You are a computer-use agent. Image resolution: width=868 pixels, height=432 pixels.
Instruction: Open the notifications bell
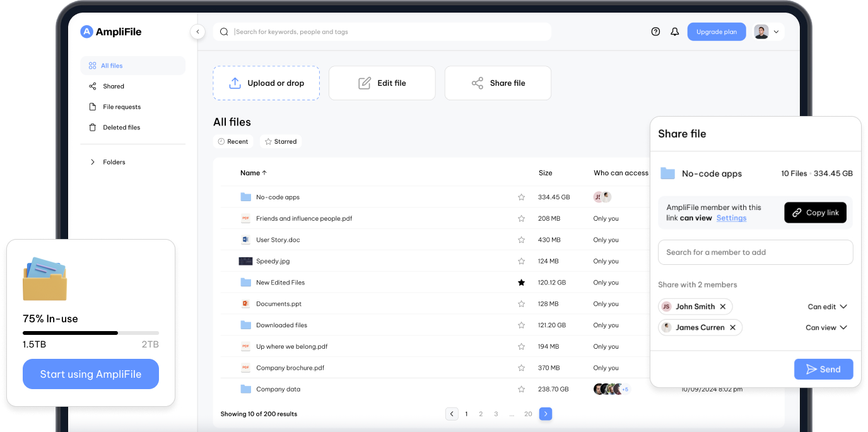pos(674,32)
